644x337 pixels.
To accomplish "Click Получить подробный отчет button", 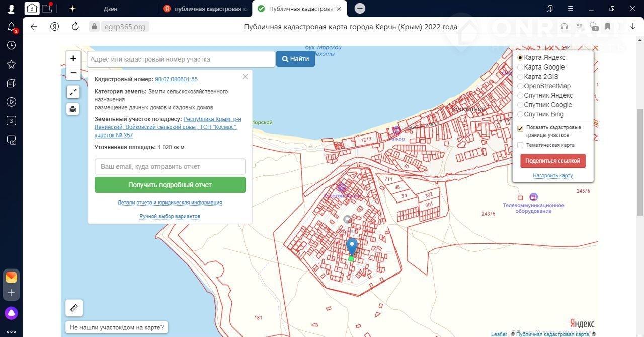I will pyautogui.click(x=170, y=185).
